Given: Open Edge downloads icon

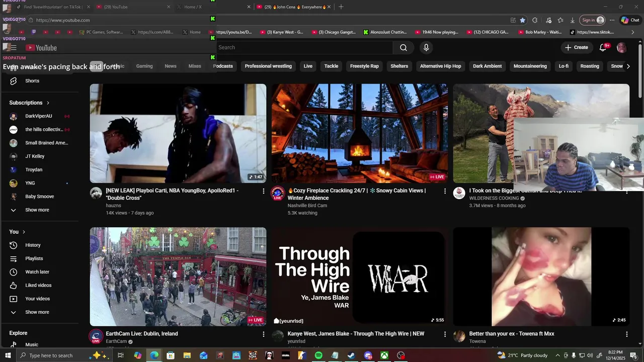Looking at the screenshot, I should 573,20.
